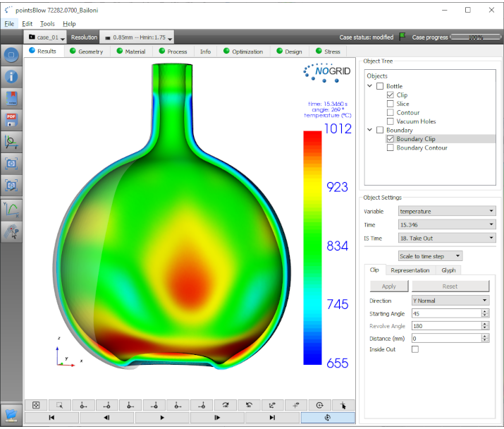The height and width of the screenshot is (429, 504).
Task: Click the Reset button
Action: tap(450, 286)
